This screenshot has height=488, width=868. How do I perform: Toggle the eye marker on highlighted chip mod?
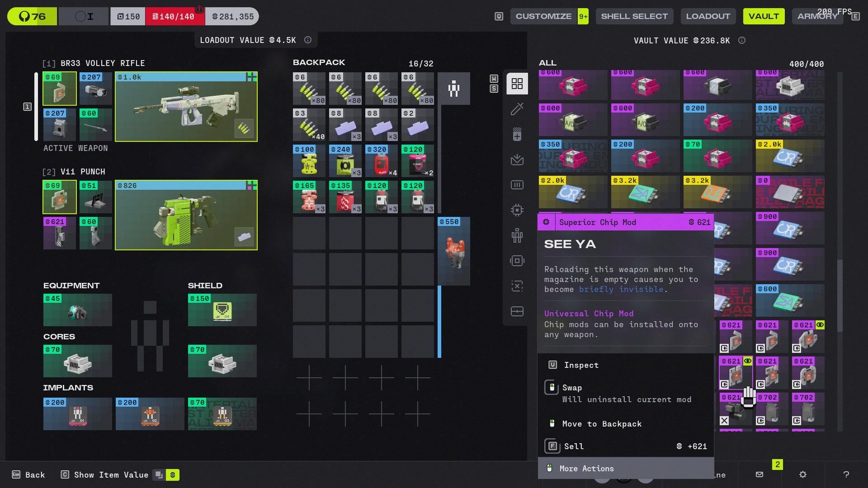coord(748,361)
